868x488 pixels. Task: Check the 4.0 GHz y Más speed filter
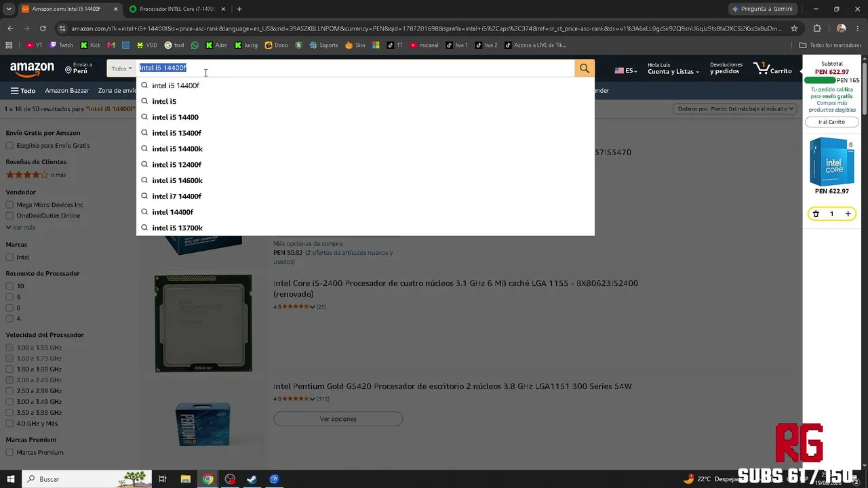coord(9,424)
